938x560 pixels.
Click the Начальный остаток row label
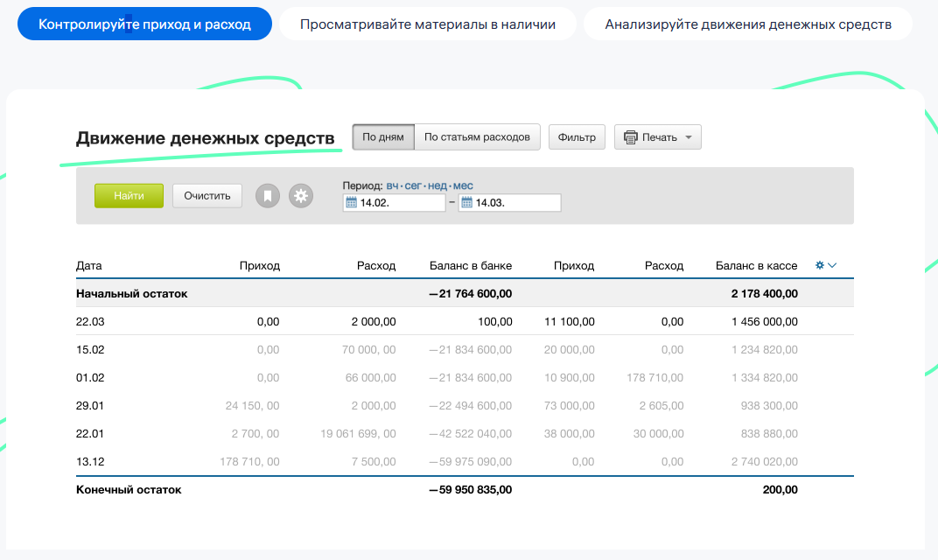pyautogui.click(x=131, y=294)
